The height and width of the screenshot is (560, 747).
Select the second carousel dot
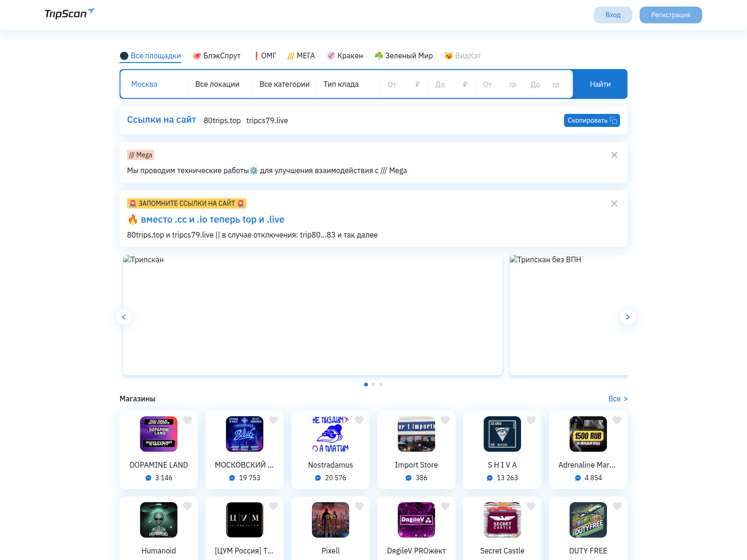pyautogui.click(x=373, y=385)
